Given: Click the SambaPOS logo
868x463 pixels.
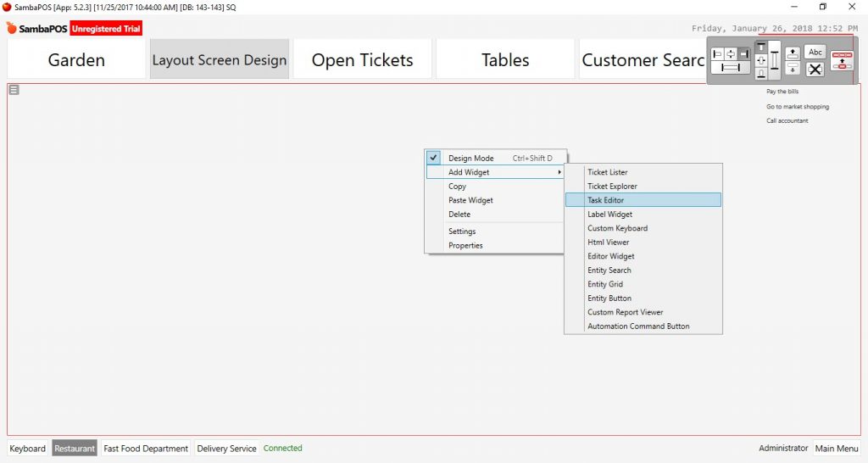Looking at the screenshot, I should [36, 28].
